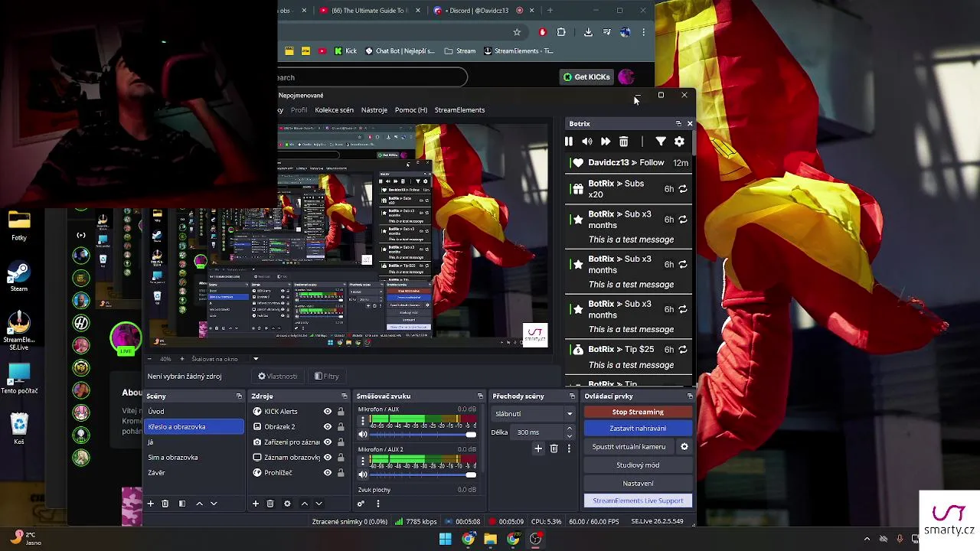Open the Kolekce scén menu

pyautogui.click(x=334, y=110)
